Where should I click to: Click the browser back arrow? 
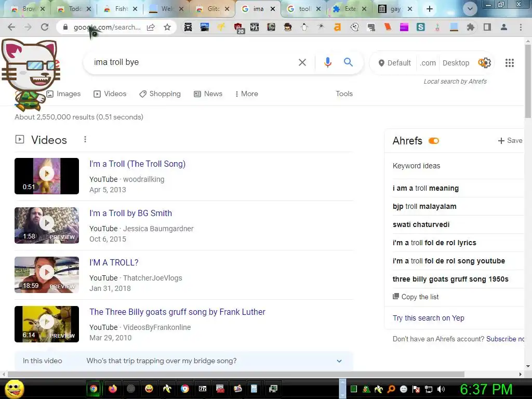[11, 27]
